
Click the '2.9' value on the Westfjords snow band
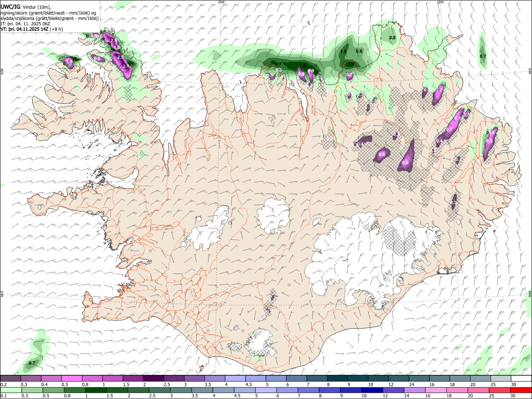[126, 66]
